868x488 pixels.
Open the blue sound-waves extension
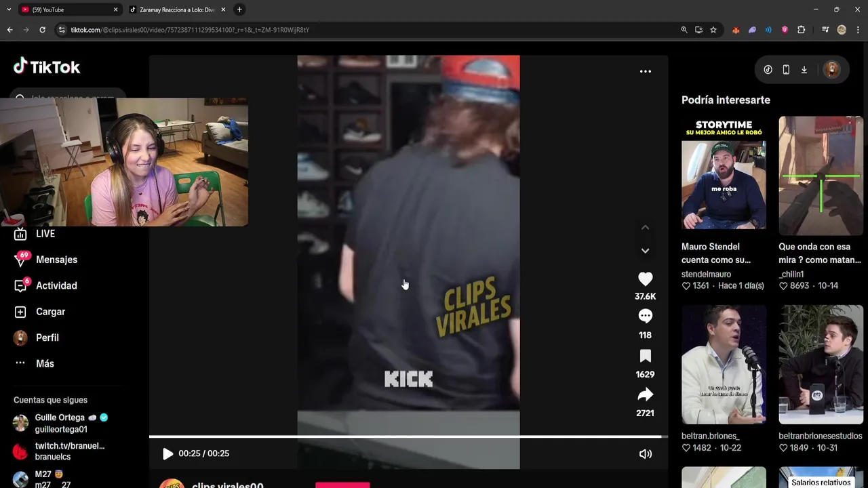768,30
